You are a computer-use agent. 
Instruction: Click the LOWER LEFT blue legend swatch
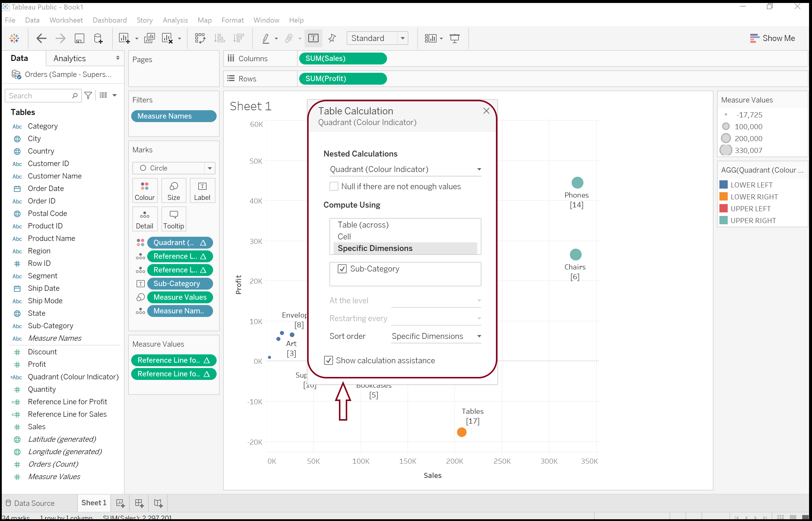coord(724,185)
